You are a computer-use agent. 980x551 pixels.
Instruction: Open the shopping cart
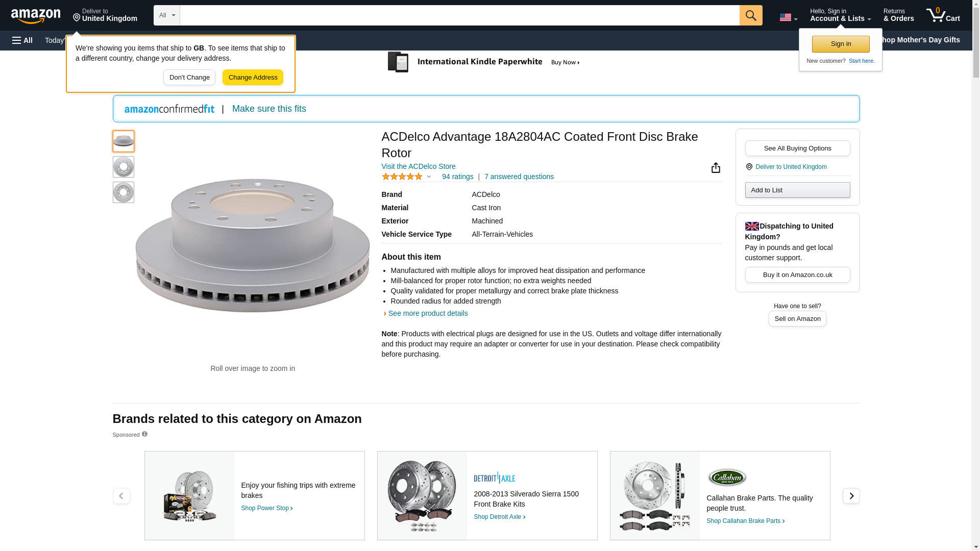coord(943,15)
